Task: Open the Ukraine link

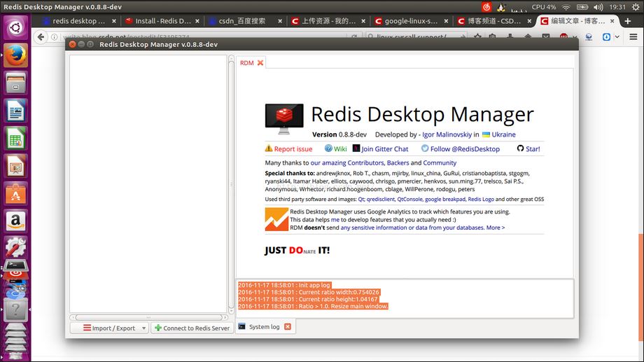Action: tap(503, 134)
